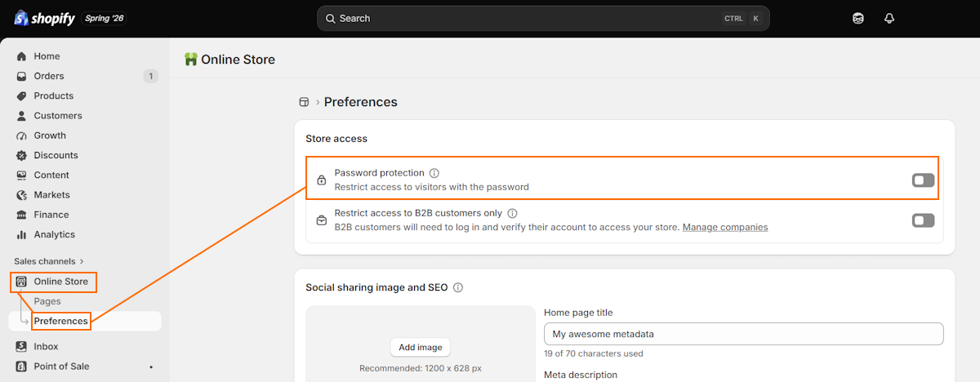Click the Point of Sale bag icon
Viewport: 980px width, 382px height.
22,366
